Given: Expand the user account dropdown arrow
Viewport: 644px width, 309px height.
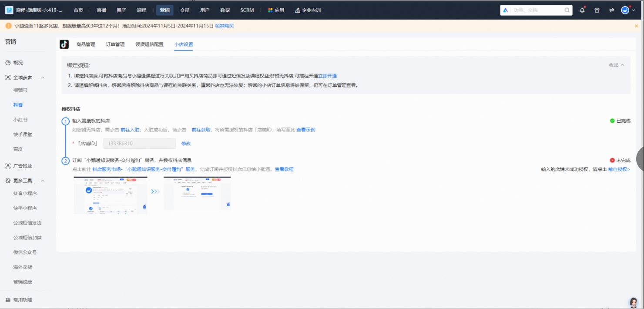Looking at the screenshot, I should pyautogui.click(x=634, y=10).
